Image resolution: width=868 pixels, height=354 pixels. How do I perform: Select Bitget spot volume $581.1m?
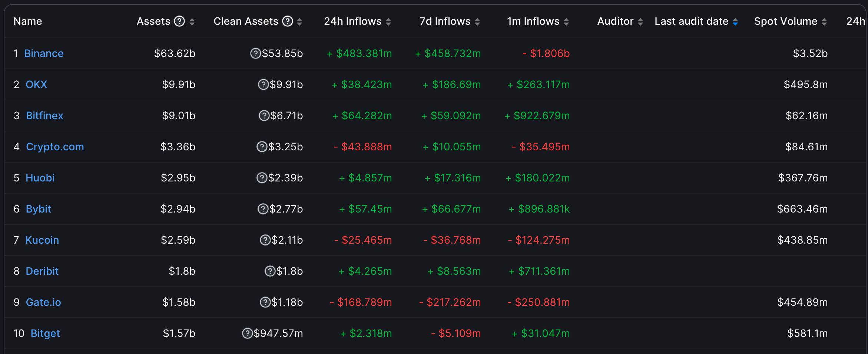808,333
